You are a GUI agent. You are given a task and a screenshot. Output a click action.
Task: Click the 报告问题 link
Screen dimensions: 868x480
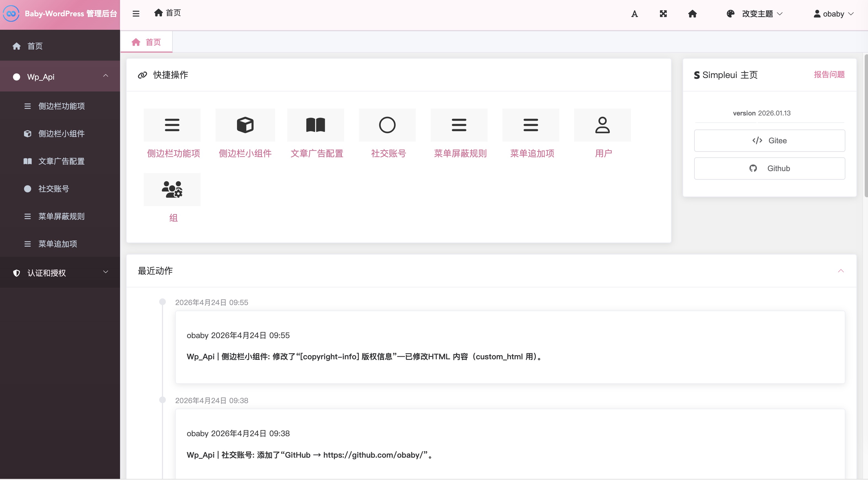829,74
